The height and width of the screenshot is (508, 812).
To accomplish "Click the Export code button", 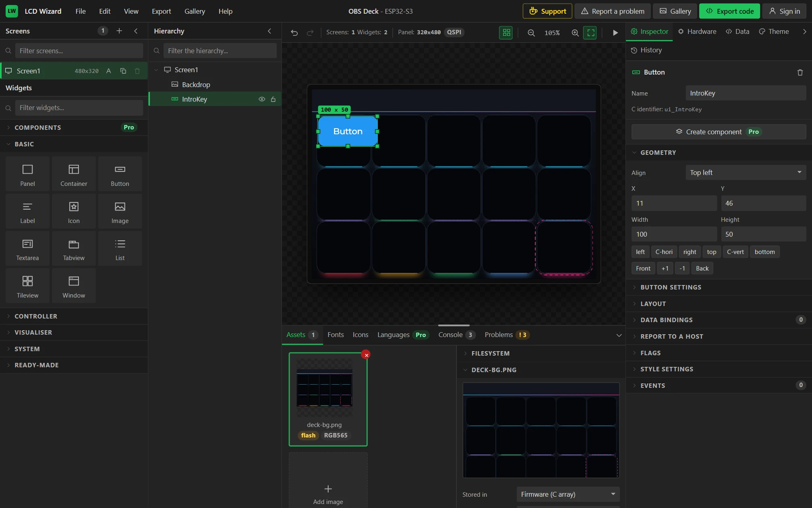I will coord(729,11).
